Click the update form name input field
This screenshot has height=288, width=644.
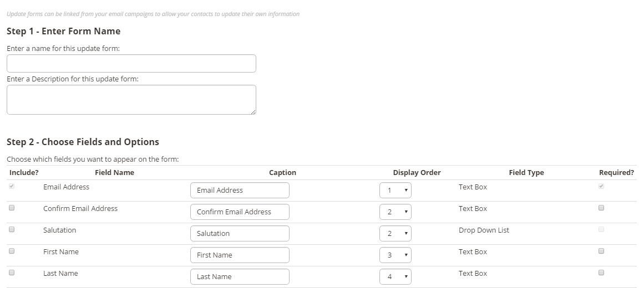click(x=131, y=64)
